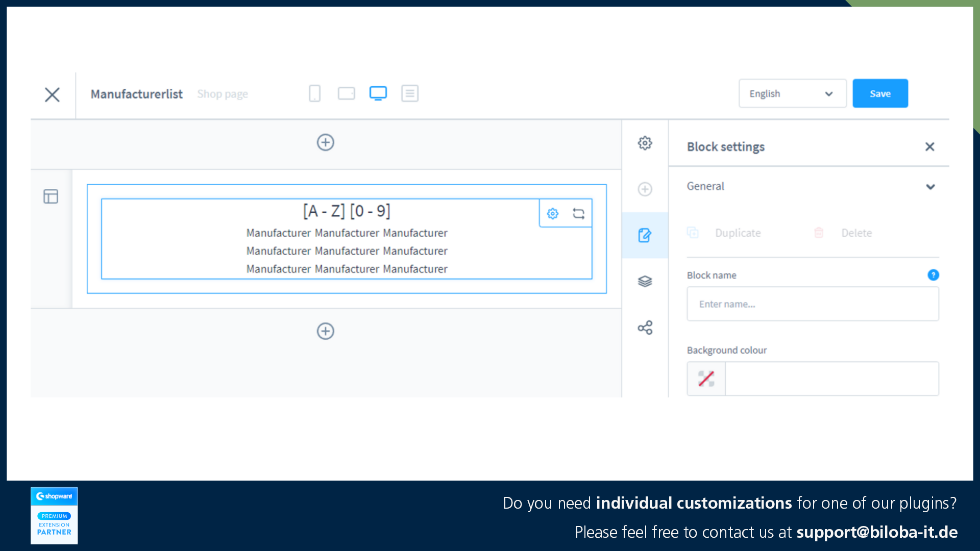980x551 pixels.
Task: Click the Save button
Action: 879,93
